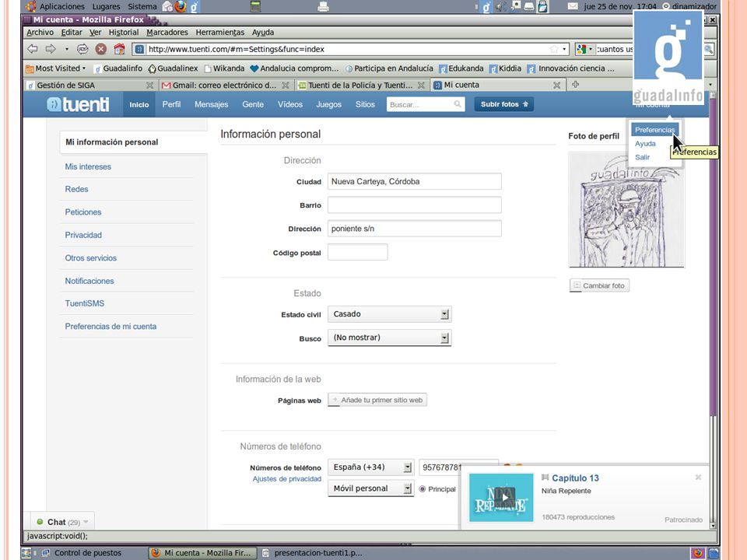Switch to the Gmail tab
Image resolution: width=747 pixels, height=560 pixels.
tap(225, 86)
